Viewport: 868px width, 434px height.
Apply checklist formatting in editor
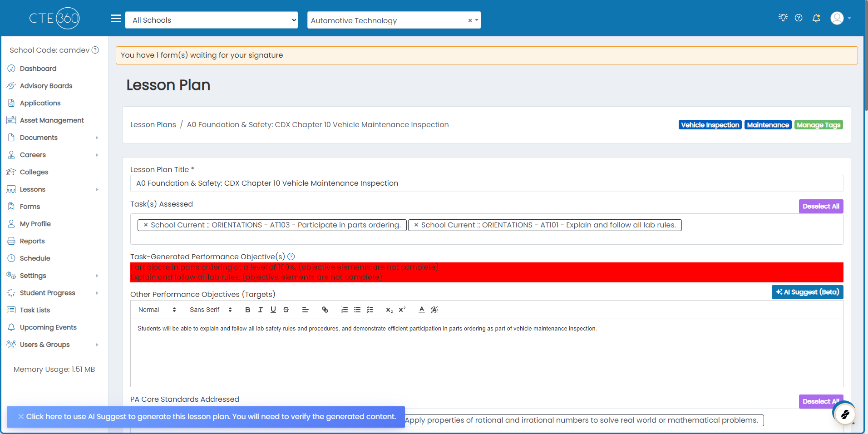tap(370, 310)
